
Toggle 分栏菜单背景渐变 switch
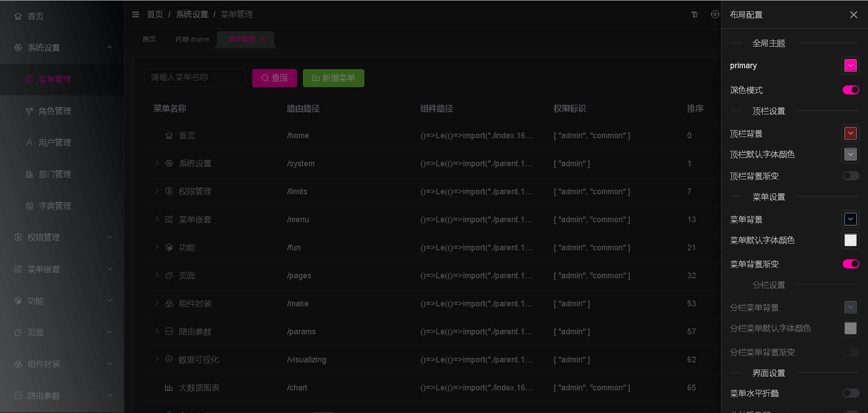(851, 352)
